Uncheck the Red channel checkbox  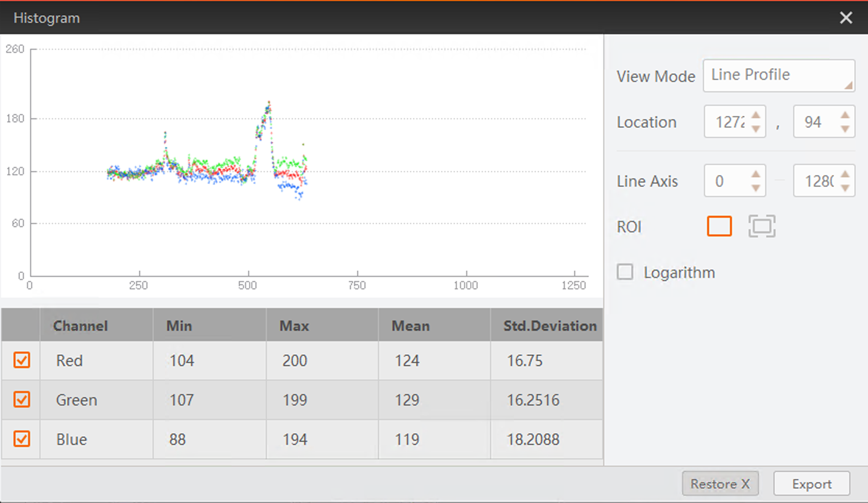pos(22,360)
